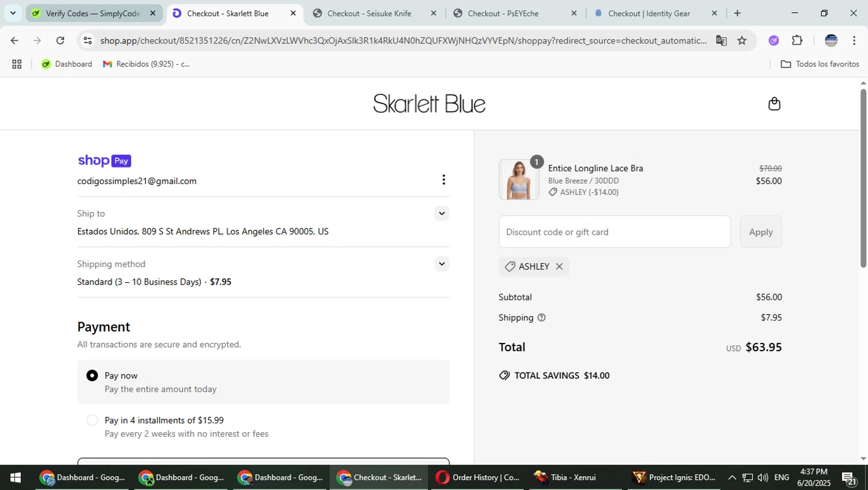Bookmark this page with the star icon
This screenshot has width=868, height=490.
[x=742, y=40]
